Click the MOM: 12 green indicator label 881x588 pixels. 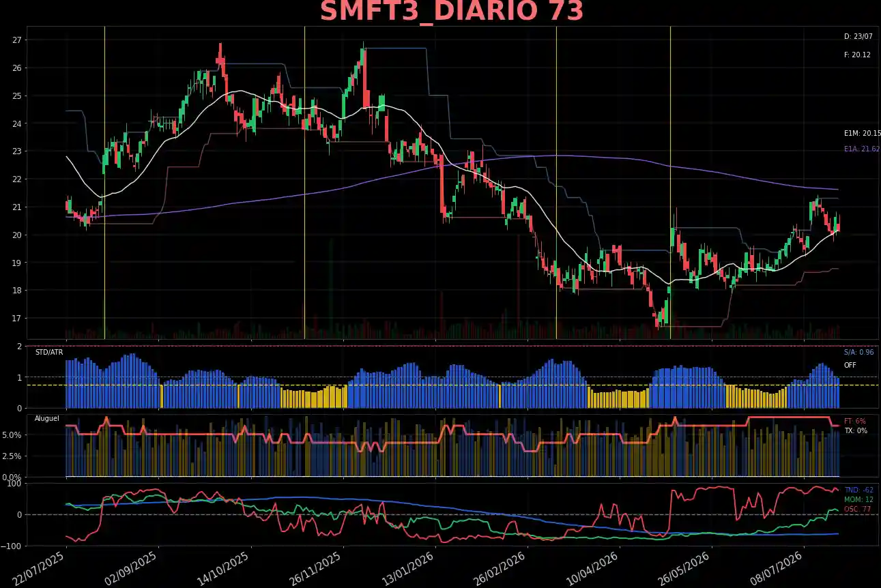pos(858,499)
